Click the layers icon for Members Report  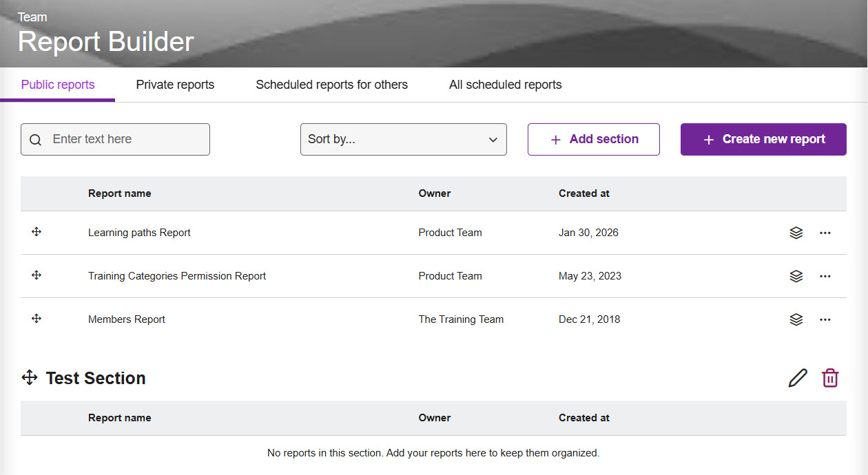click(x=796, y=319)
